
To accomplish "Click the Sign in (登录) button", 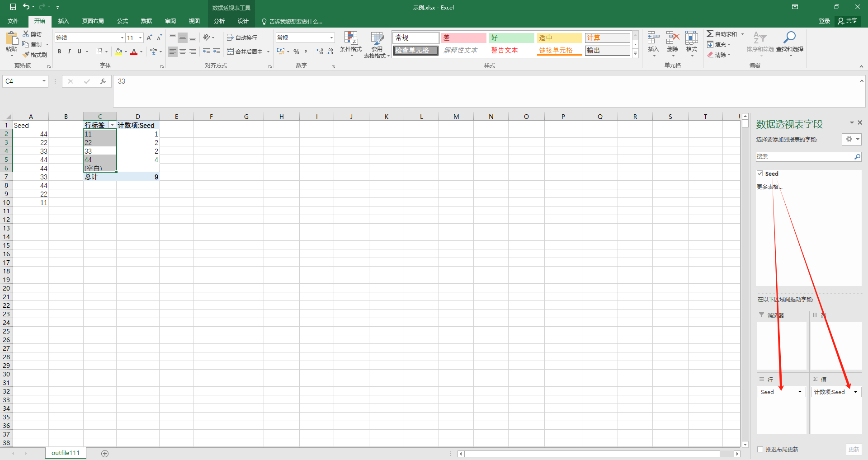I will pyautogui.click(x=824, y=21).
